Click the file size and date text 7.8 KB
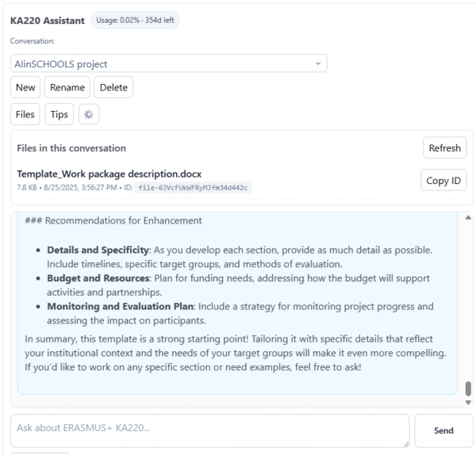This screenshot has width=476, height=455. click(67, 187)
